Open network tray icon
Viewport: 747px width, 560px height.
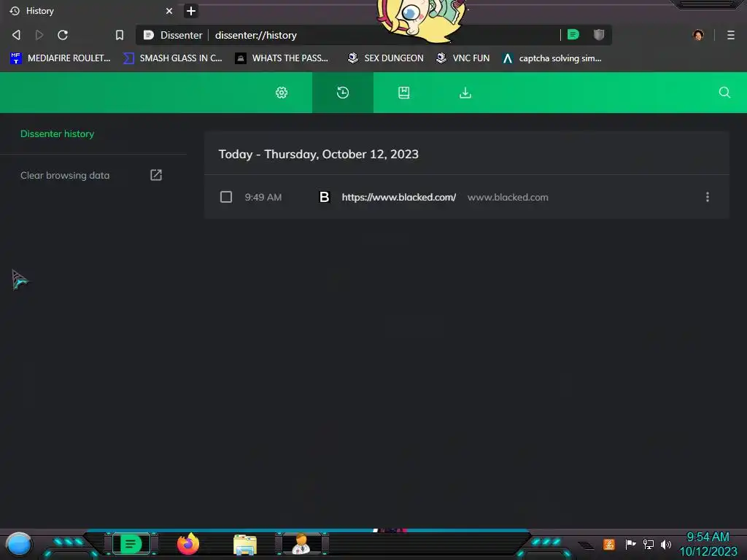pos(649,544)
